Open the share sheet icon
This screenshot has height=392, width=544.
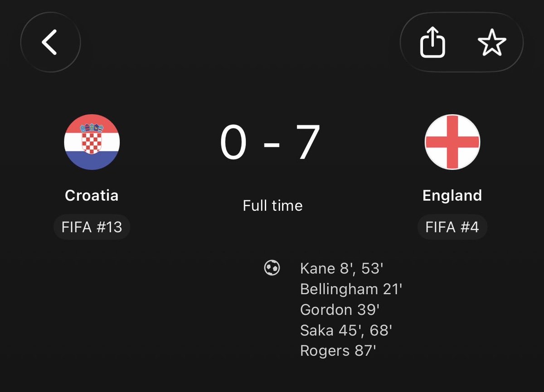432,43
